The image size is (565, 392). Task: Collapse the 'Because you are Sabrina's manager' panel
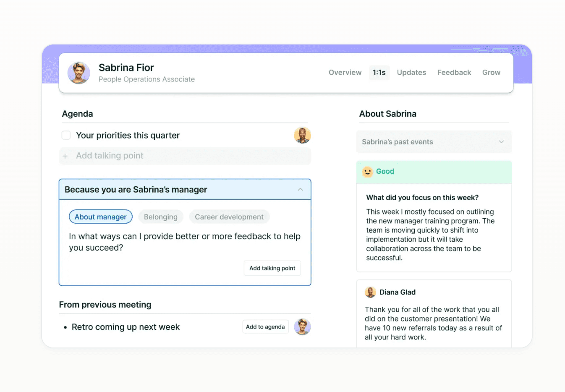[x=300, y=190]
